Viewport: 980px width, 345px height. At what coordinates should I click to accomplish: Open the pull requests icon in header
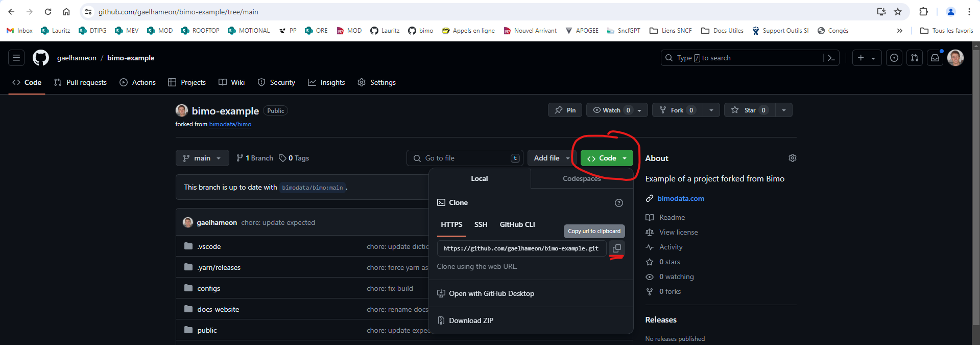[x=915, y=58]
